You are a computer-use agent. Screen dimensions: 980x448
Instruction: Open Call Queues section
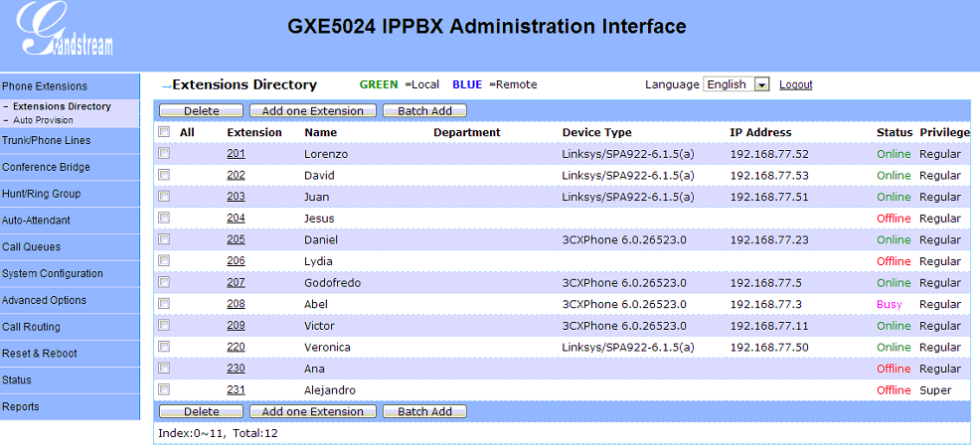coord(70,246)
